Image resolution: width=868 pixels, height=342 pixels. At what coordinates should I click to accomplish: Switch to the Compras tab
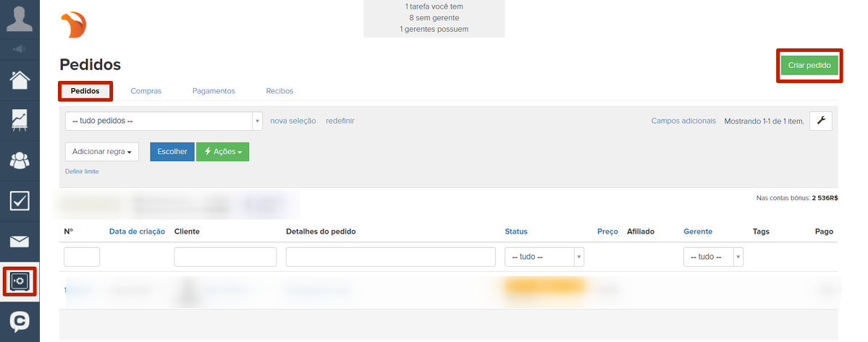pyautogui.click(x=146, y=91)
